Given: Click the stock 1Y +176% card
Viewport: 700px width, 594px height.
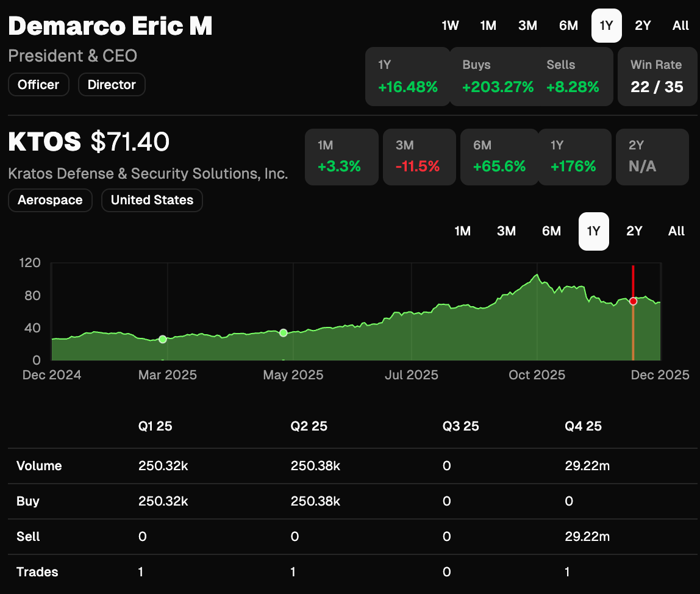Looking at the screenshot, I should (x=574, y=157).
